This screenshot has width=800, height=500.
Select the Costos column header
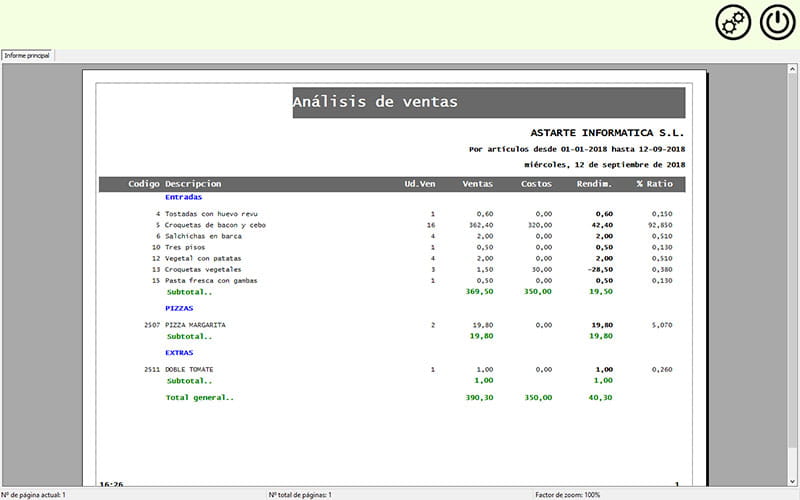[x=536, y=184]
